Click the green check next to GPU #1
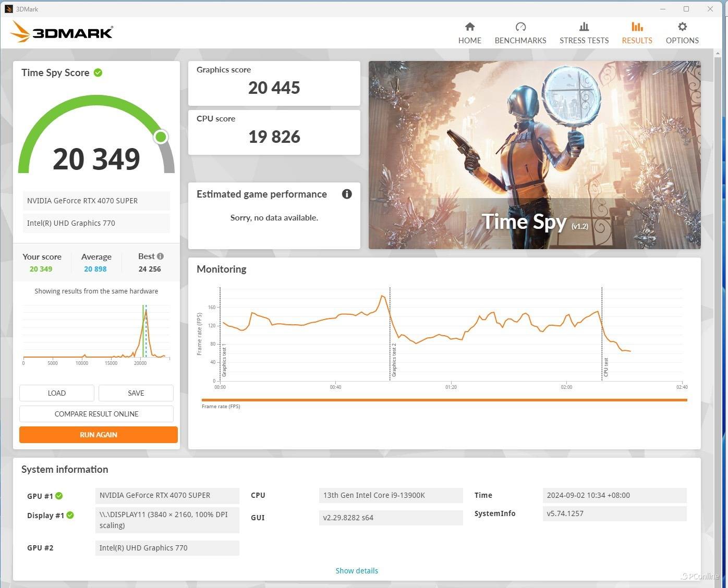728x588 pixels. tap(59, 496)
